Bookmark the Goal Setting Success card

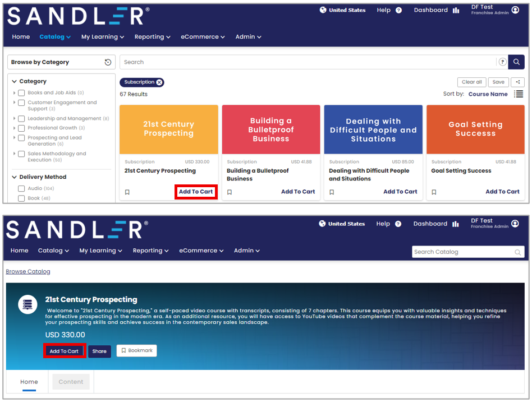434,192
